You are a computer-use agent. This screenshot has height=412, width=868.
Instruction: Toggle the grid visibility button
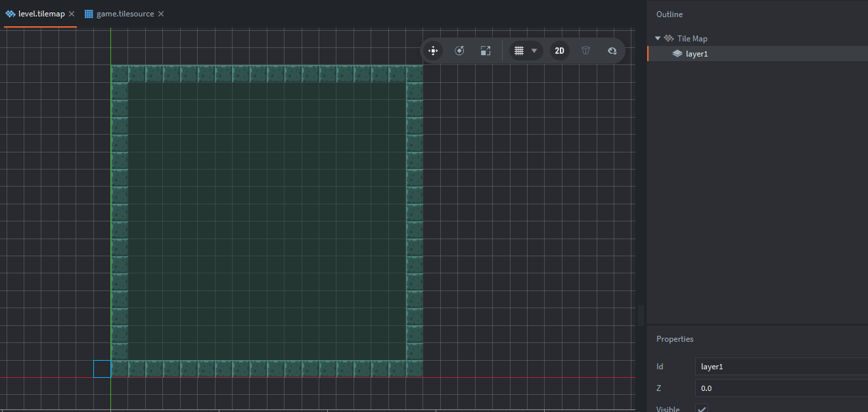519,51
